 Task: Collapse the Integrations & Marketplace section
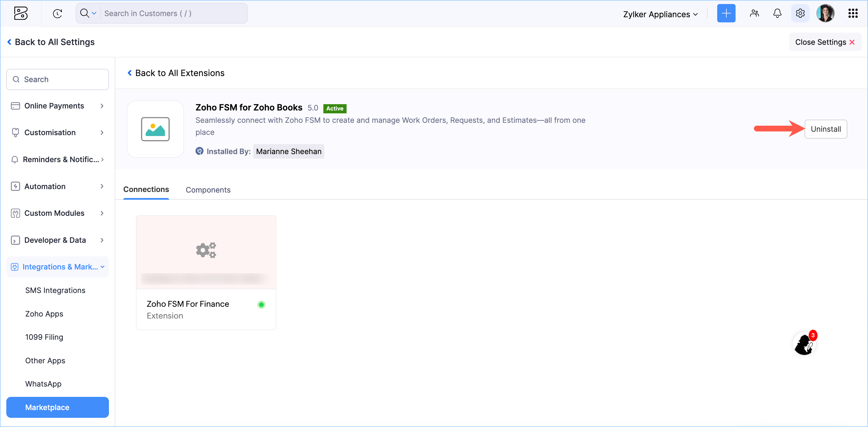point(58,267)
